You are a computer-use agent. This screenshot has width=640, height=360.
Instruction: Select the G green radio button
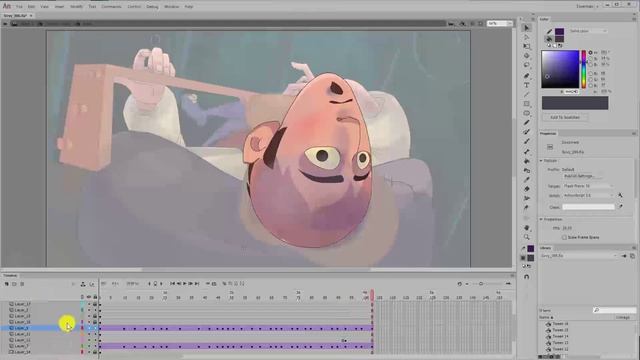click(590, 79)
